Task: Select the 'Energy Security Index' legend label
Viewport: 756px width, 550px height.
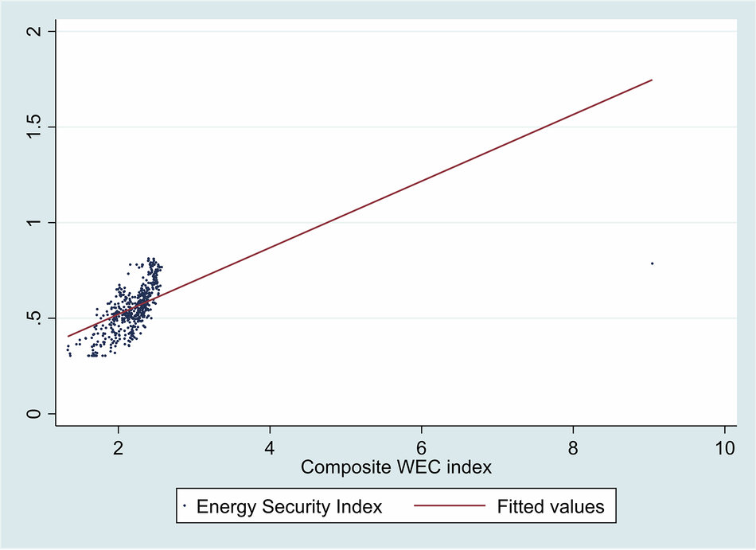Action: click(289, 506)
